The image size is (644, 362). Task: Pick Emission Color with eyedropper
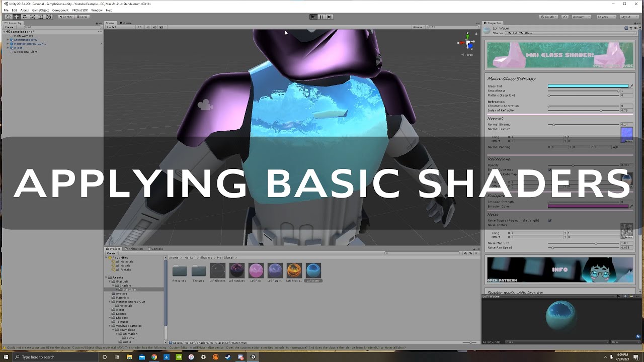[x=631, y=206]
